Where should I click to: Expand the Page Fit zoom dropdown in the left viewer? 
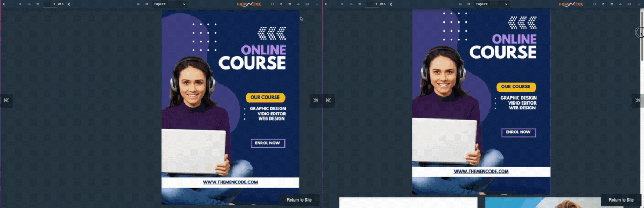[170, 4]
